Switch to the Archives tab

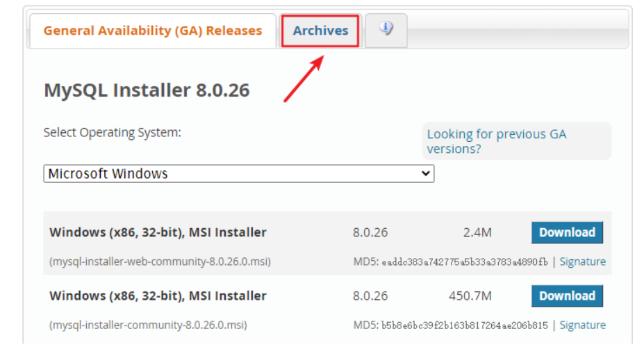(320, 31)
